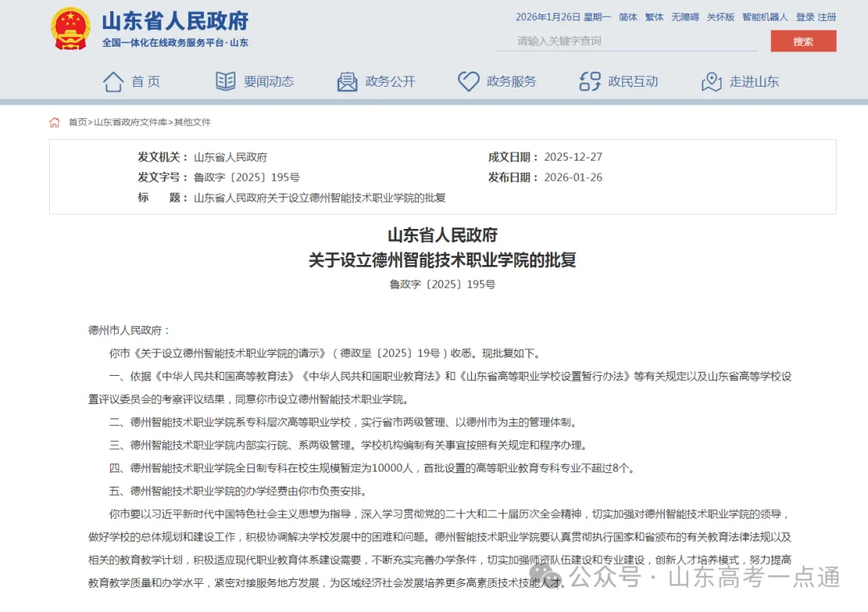Click the national emblem logo
Viewport: 868px width, 612px height.
pyautogui.click(x=70, y=29)
